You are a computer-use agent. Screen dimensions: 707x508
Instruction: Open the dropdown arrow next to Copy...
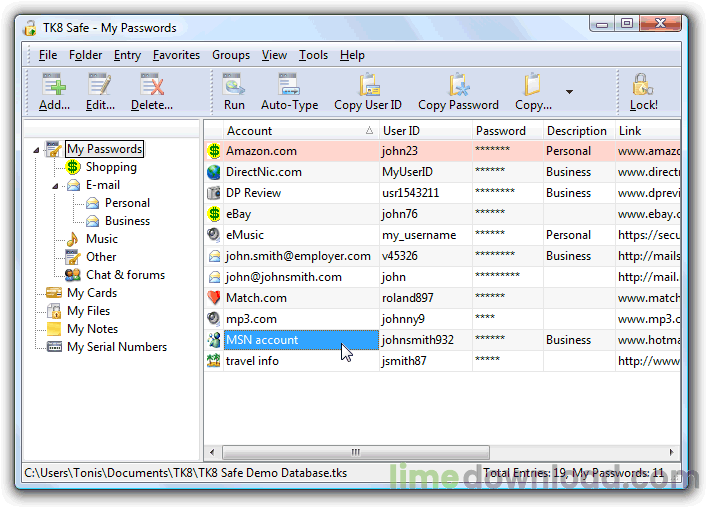(569, 92)
